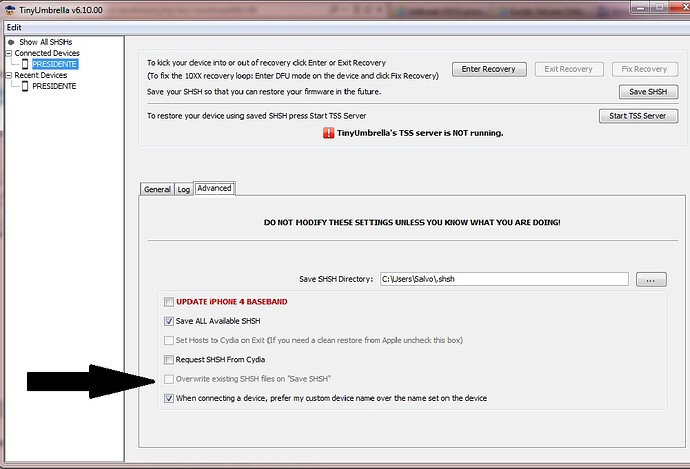This screenshot has width=690, height=469.
Task: Click the Start TSS Server button
Action: 637,116
